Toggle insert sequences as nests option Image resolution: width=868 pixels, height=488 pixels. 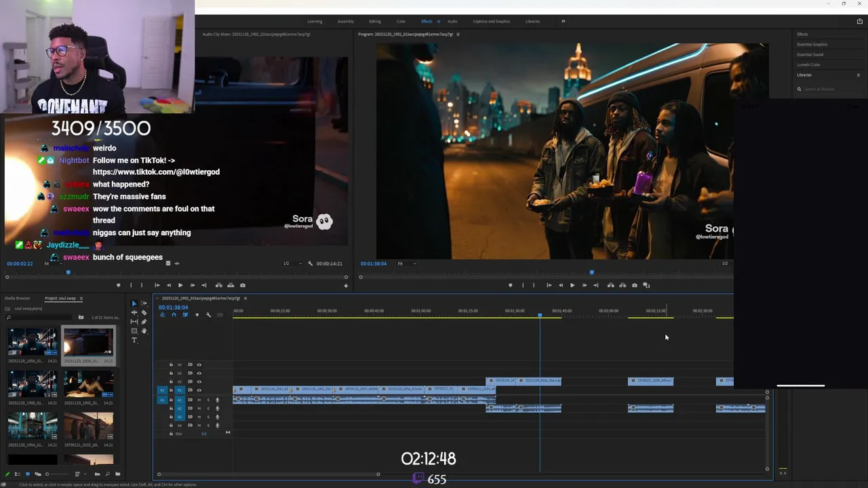tap(162, 314)
